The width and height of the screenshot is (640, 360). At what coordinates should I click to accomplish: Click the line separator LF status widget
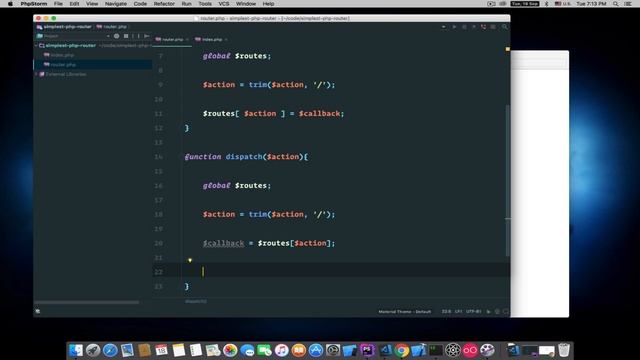(x=458, y=311)
